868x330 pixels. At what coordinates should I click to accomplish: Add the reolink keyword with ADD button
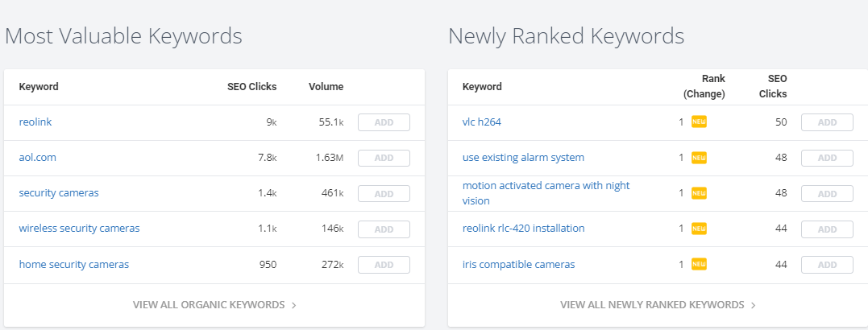pyautogui.click(x=384, y=122)
